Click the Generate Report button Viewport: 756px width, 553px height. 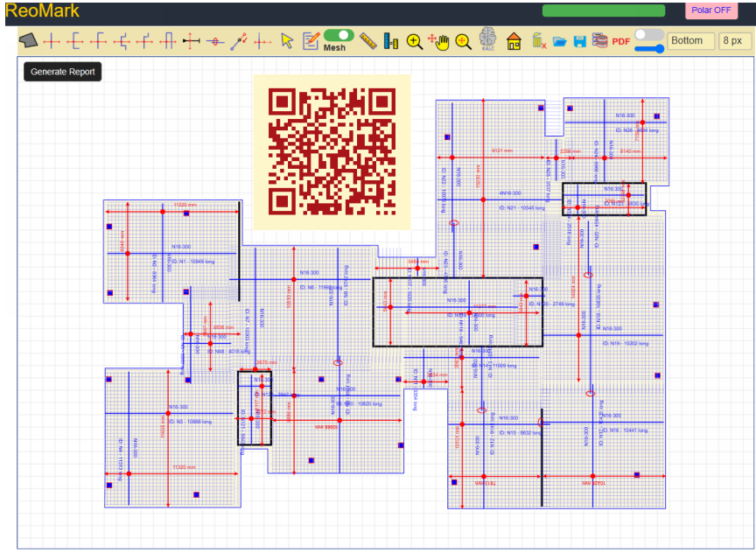[63, 72]
